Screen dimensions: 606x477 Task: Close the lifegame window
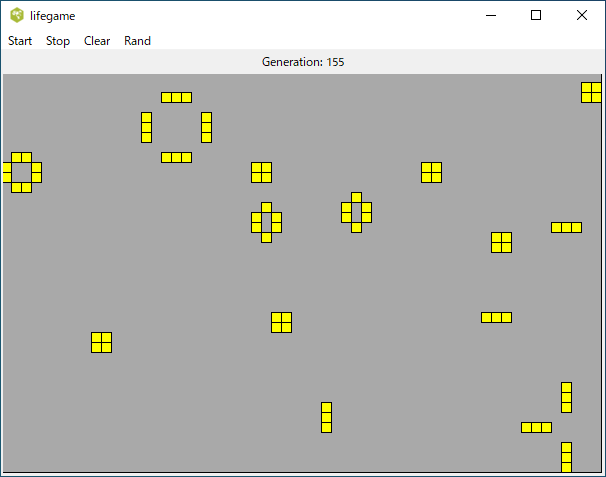[582, 15]
